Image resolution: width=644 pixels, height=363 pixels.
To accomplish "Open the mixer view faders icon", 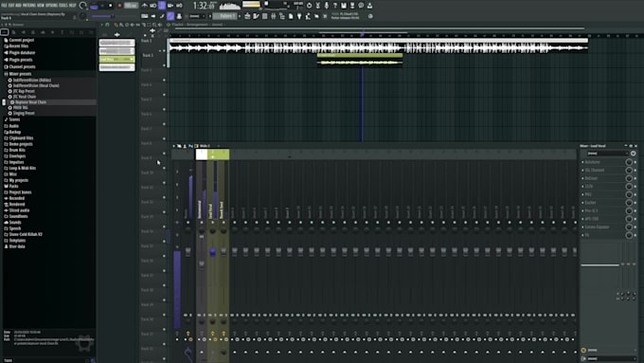I will (x=273, y=16).
